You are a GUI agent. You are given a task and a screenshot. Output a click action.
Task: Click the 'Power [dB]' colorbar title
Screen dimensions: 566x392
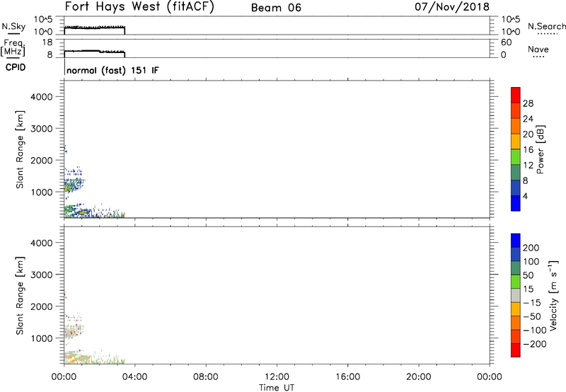tap(540, 149)
